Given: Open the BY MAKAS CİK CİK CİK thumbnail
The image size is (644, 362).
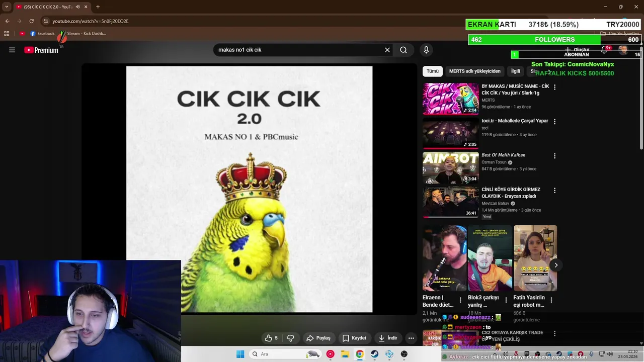Looking at the screenshot, I should point(451,99).
